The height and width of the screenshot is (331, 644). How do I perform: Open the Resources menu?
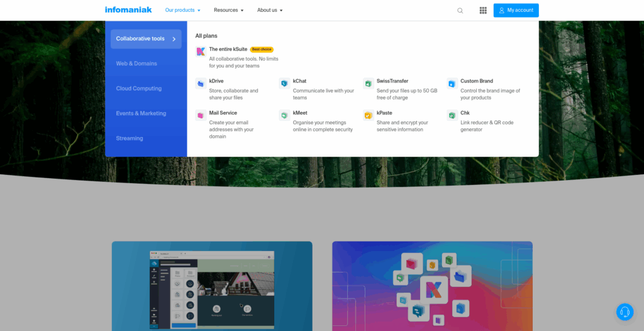tap(229, 10)
